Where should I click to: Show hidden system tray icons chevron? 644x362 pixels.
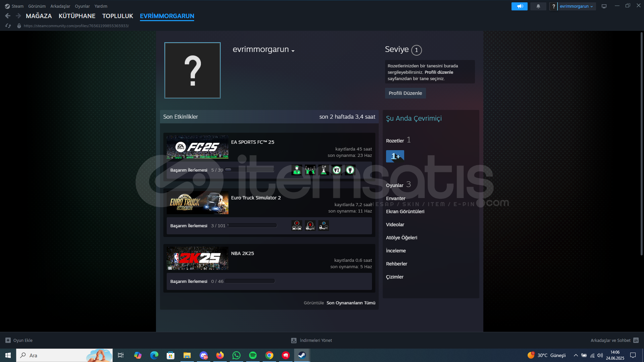point(576,355)
